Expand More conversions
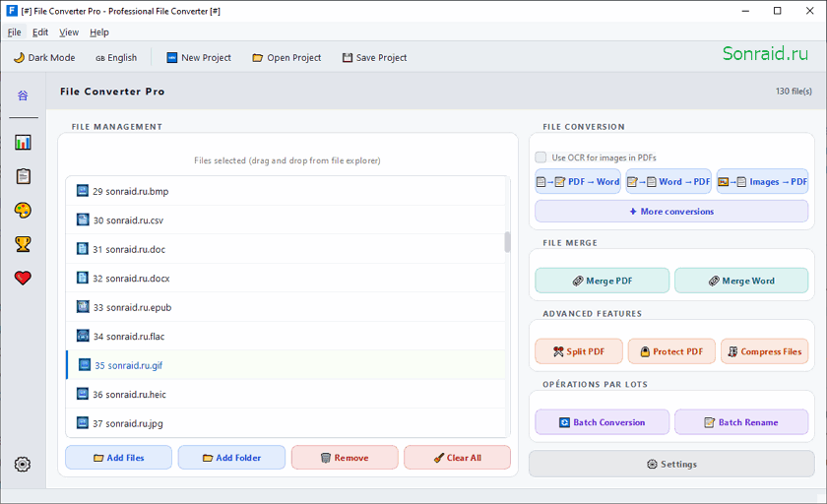827x504 pixels. 671,212
